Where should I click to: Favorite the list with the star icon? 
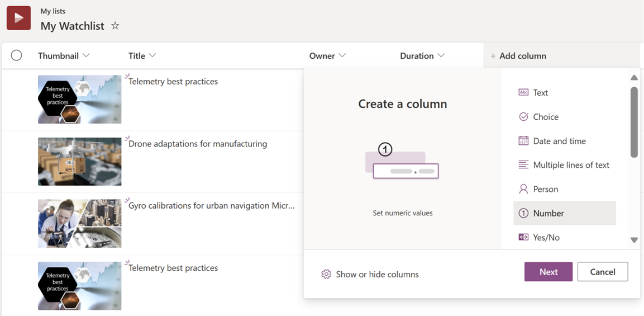point(115,26)
